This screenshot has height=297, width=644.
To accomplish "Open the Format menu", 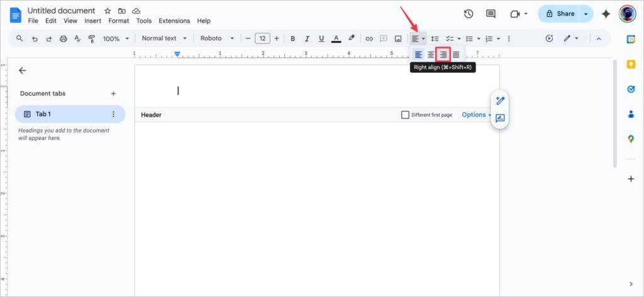I will coord(119,21).
